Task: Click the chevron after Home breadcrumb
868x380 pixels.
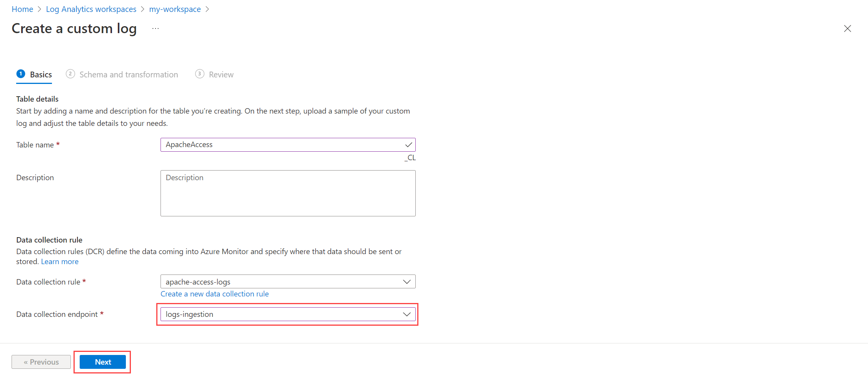Action: 39,9
